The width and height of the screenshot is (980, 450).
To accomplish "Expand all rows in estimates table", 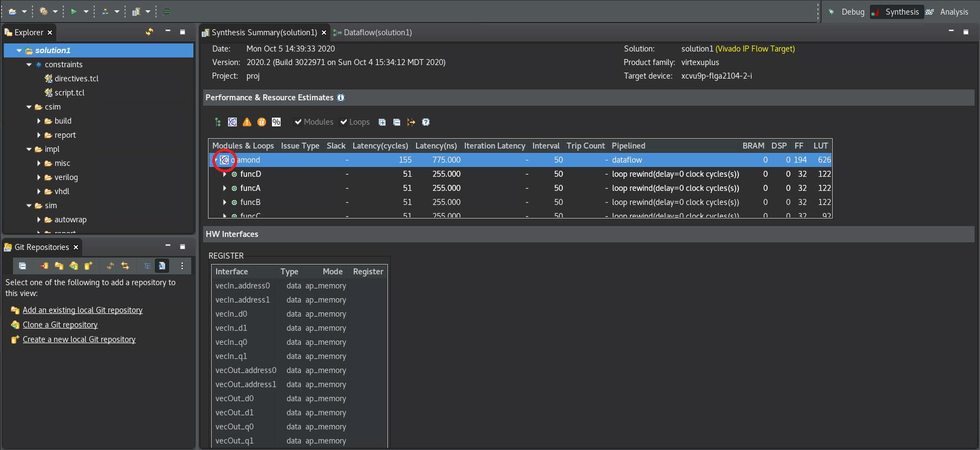I will point(382,122).
